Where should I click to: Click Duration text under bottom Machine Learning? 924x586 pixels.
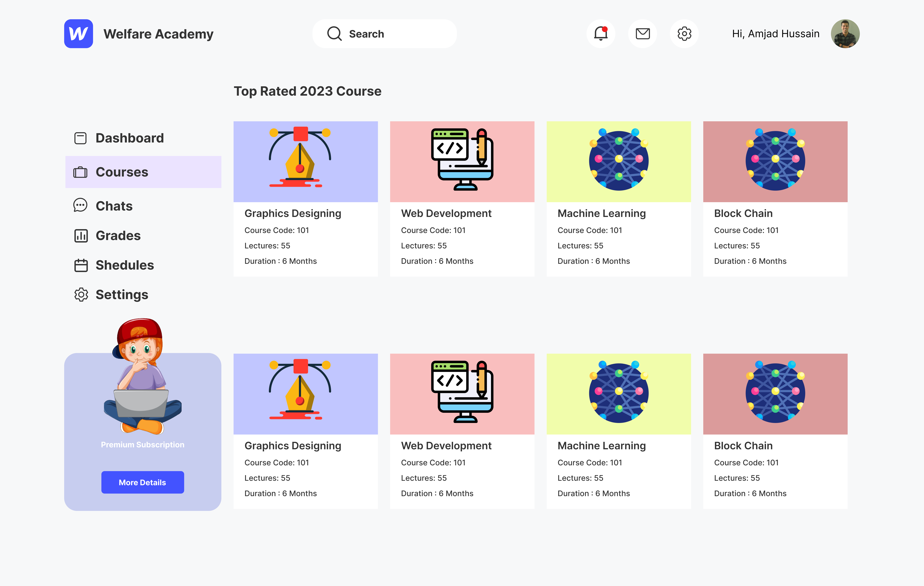[x=594, y=494]
